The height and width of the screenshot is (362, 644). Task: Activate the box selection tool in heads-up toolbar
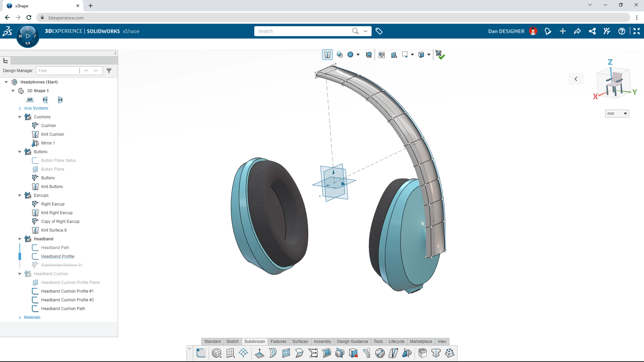(x=406, y=54)
